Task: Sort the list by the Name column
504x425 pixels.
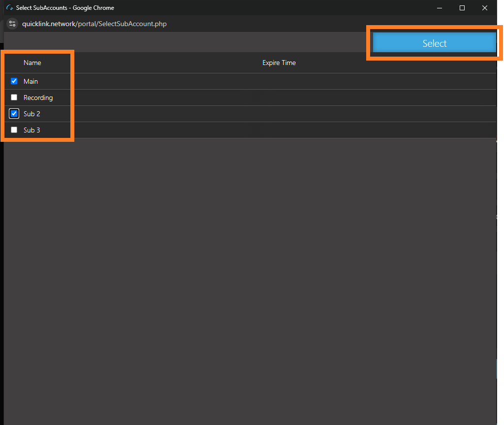Action: point(31,63)
